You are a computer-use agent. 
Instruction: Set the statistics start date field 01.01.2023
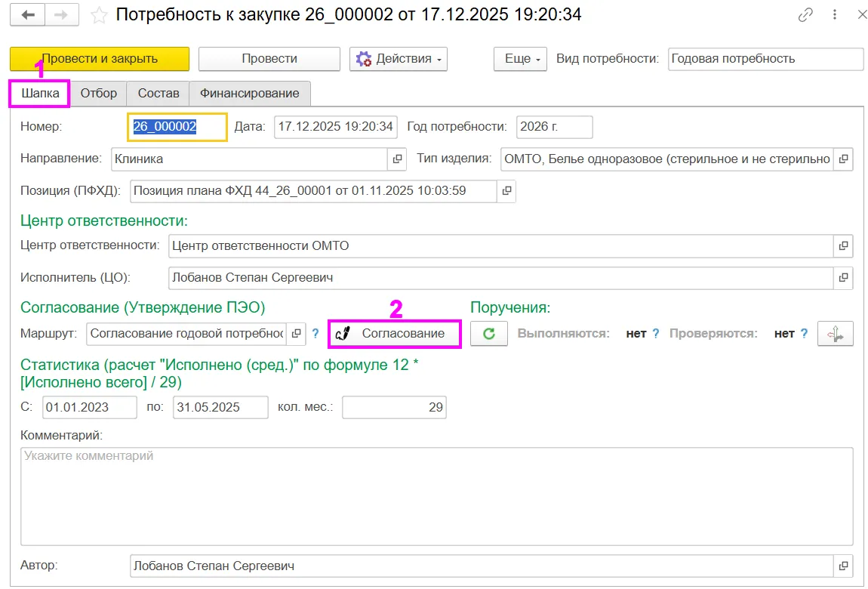coord(90,408)
